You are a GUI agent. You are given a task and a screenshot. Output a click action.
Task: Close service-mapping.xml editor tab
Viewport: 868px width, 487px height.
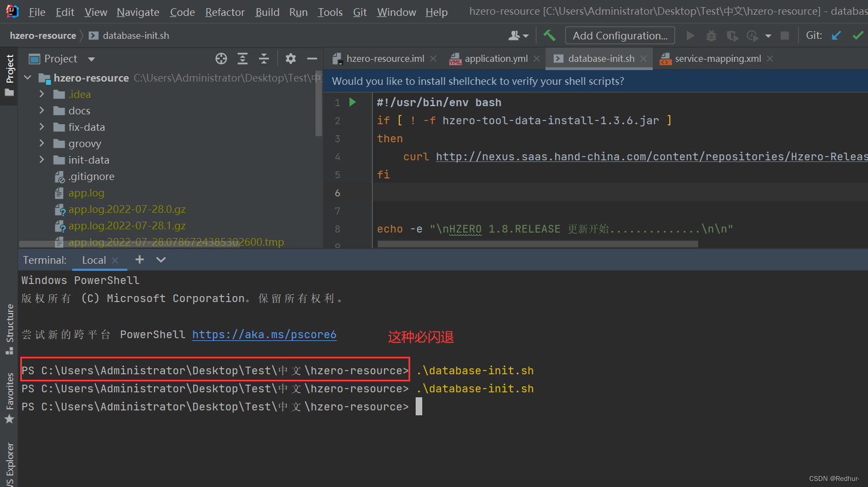770,59
